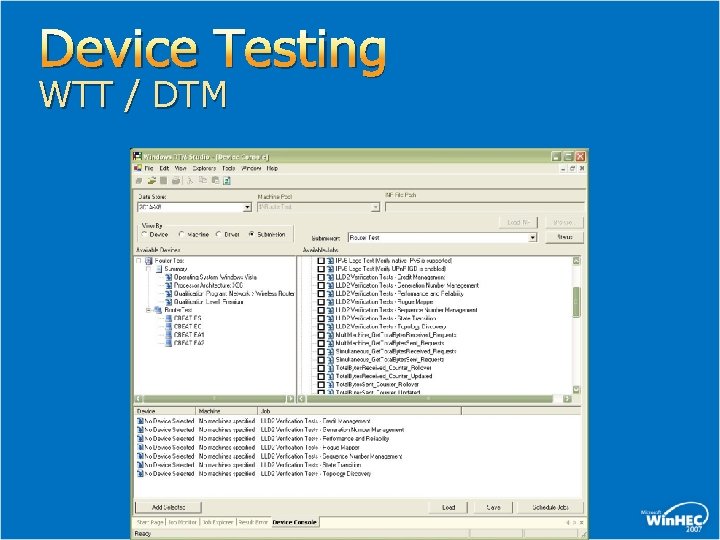Click the Save button at the bottom

[x=493, y=507]
